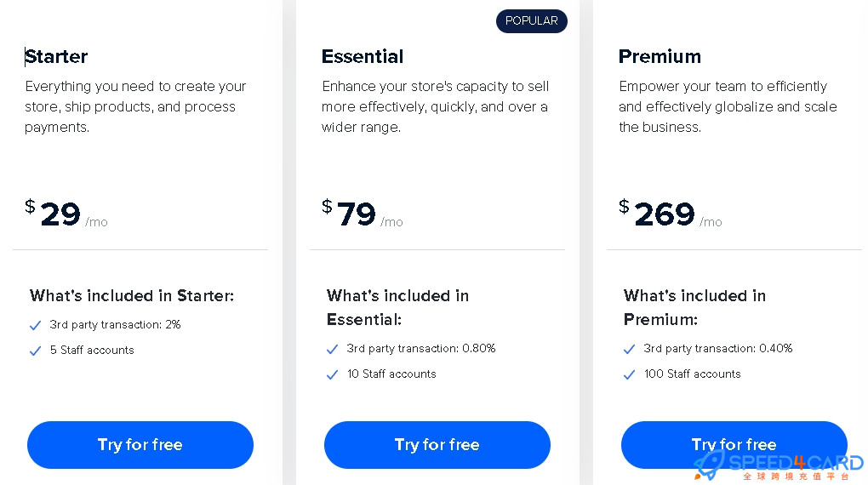Click checkmark beside 5 Staff accounts
Viewport: 868px width, 485px height.
pos(35,351)
